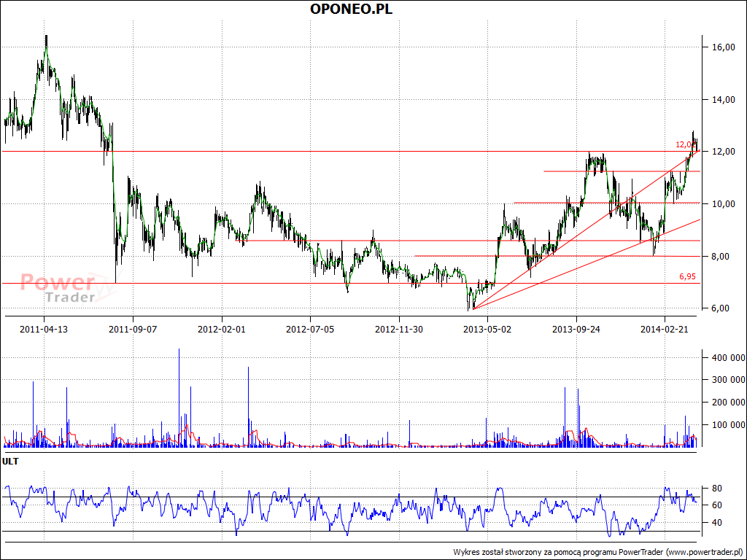Click the date label "2013-09-24"
The width and height of the screenshot is (747, 560).
[576, 329]
